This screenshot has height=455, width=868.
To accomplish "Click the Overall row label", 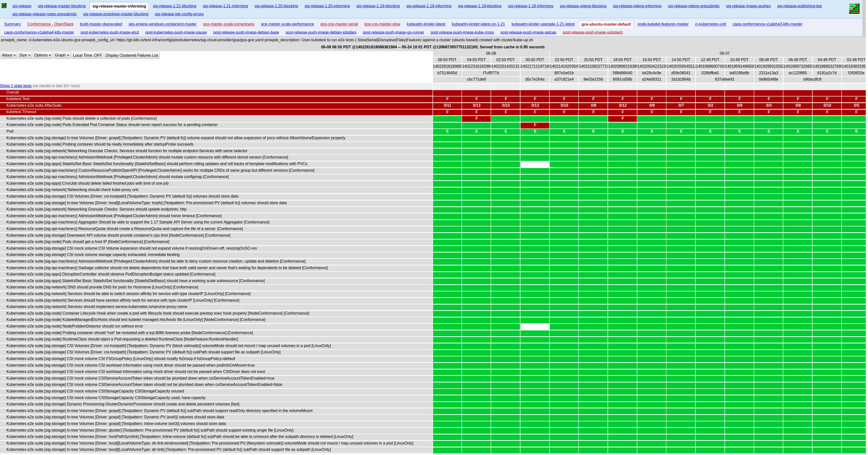I will tap(216, 92).
